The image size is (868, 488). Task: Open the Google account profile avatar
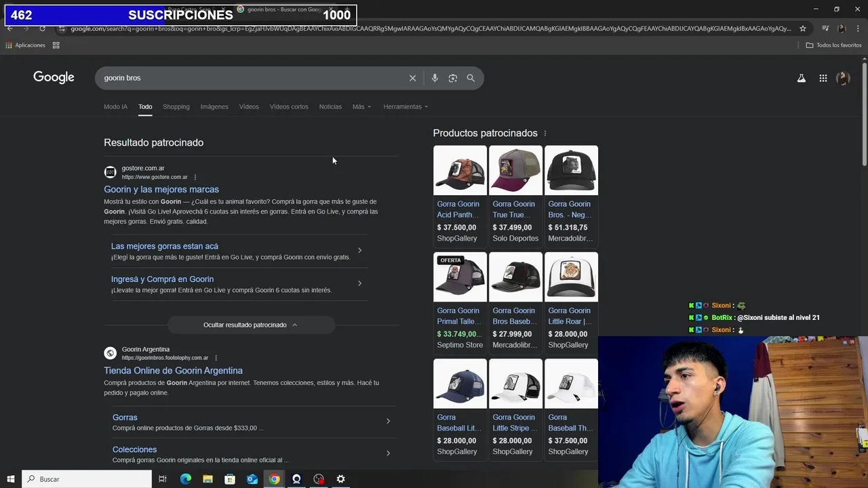(843, 78)
